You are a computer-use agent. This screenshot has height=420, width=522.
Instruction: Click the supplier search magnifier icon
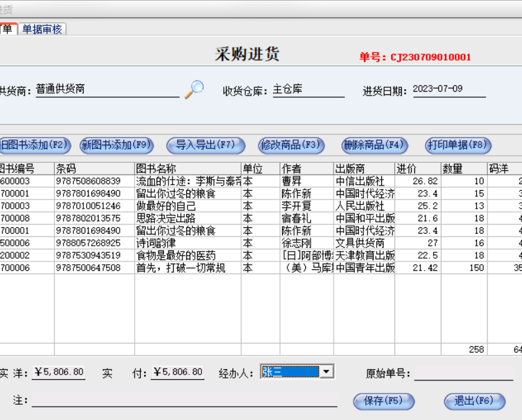coord(194,89)
